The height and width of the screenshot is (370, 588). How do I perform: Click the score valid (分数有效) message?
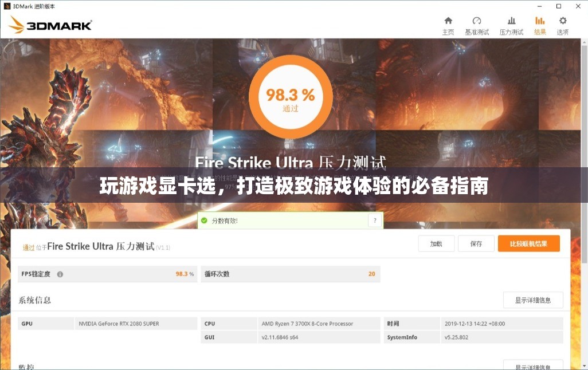225,221
